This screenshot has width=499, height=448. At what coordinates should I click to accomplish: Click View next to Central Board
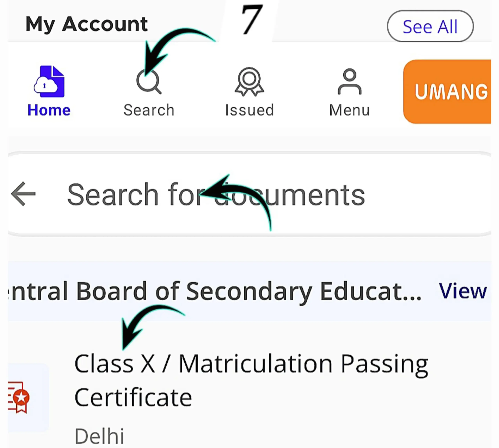point(463,291)
